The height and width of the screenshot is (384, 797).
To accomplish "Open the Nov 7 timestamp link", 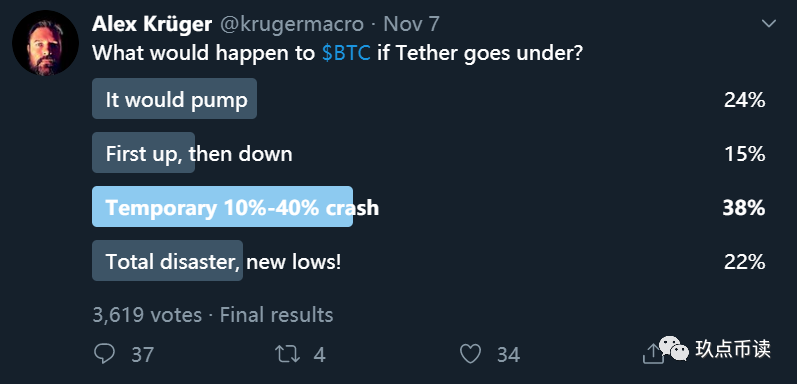I will pos(411,23).
